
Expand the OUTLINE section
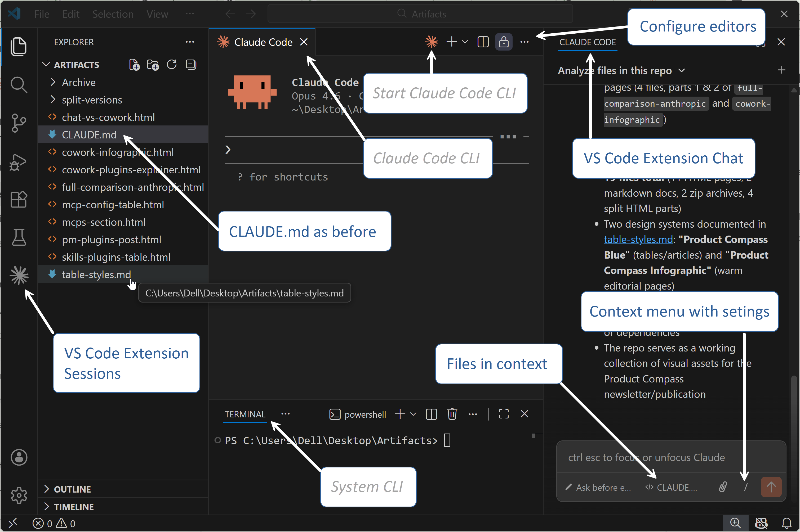pos(72,489)
